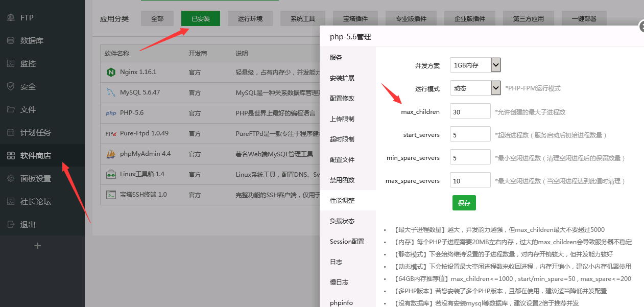This screenshot has height=307, width=644.
Task: Open 性能调整 tab in php dialog
Action: (x=348, y=201)
